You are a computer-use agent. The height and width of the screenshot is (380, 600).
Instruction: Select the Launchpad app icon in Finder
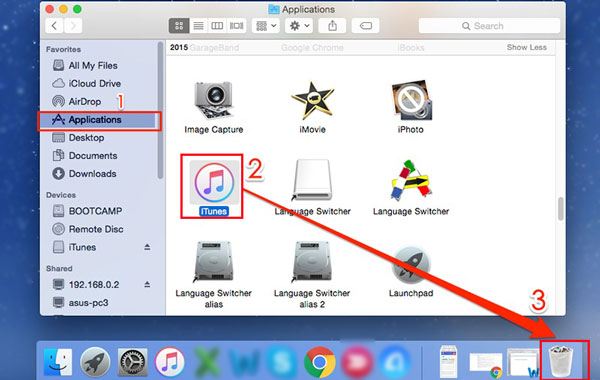pyautogui.click(x=411, y=265)
